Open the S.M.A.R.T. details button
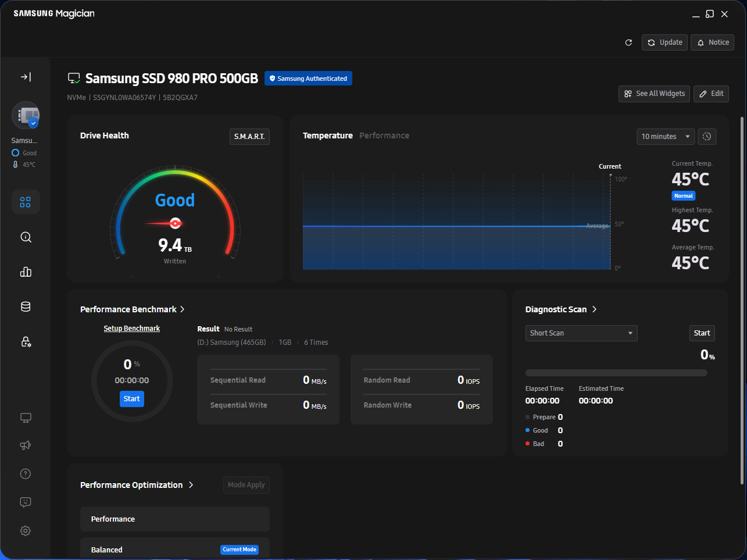Viewport: 747px width, 560px height. click(249, 137)
